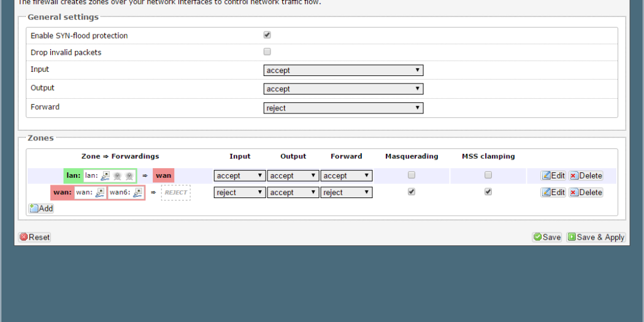This screenshot has width=644, height=322.
Task: Open the general Input policy dropdown
Action: [x=343, y=71]
